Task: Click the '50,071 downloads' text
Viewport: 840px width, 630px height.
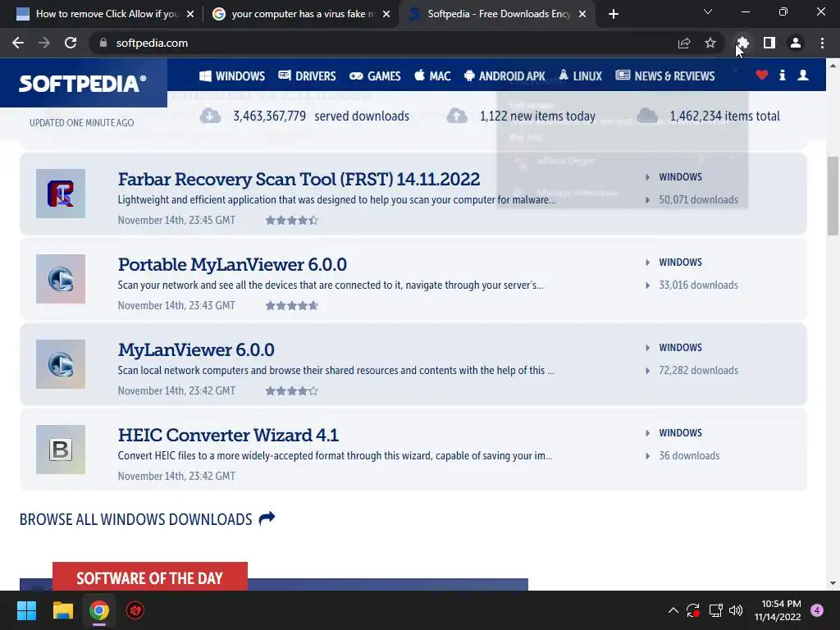Action: pos(699,199)
